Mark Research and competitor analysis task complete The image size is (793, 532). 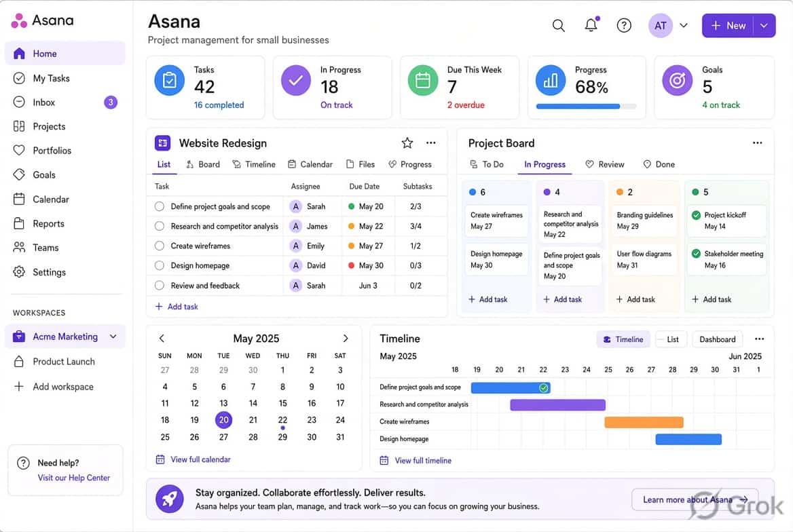tap(160, 226)
